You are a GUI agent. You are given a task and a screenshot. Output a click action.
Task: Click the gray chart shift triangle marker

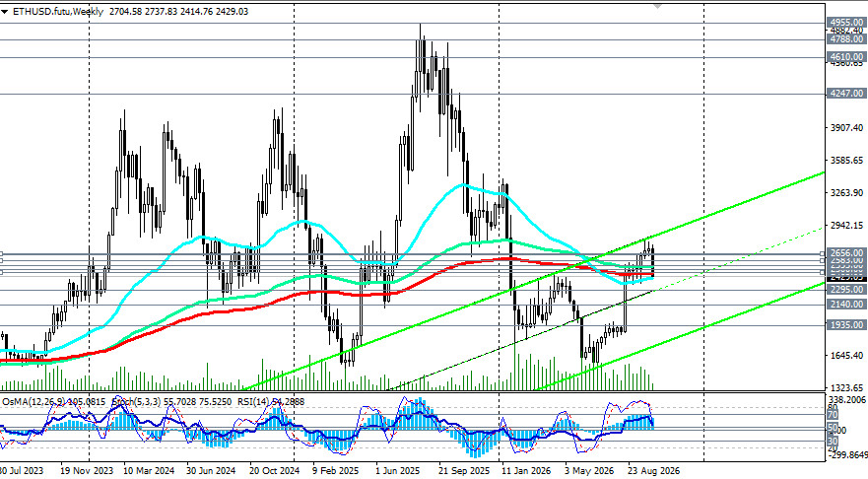[x=657, y=6]
